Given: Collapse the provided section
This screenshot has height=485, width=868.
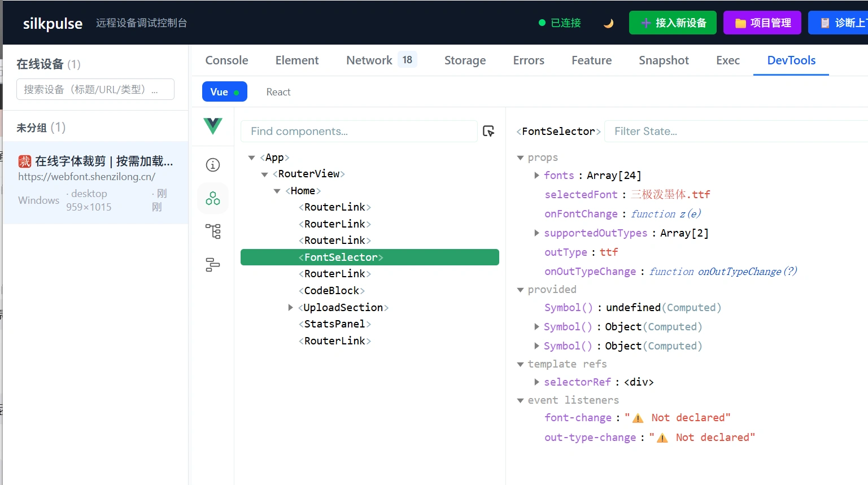Looking at the screenshot, I should point(521,290).
